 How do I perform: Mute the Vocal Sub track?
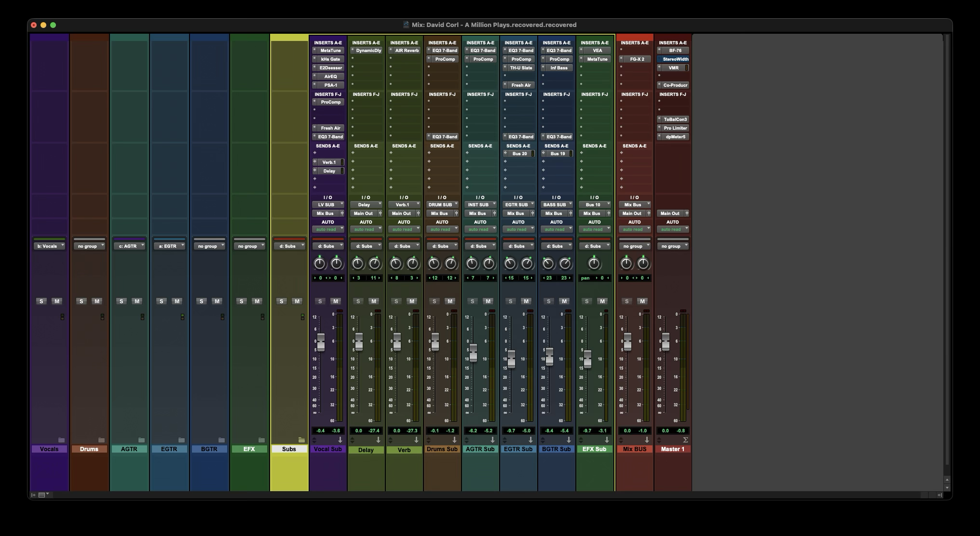click(x=336, y=301)
